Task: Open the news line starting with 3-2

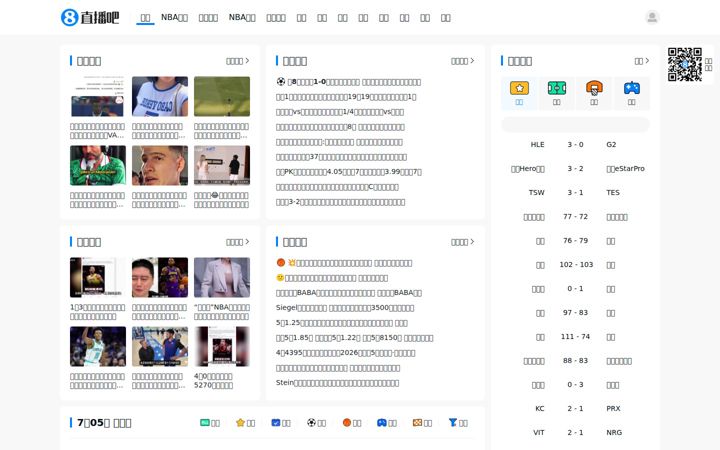Action: tap(341, 202)
